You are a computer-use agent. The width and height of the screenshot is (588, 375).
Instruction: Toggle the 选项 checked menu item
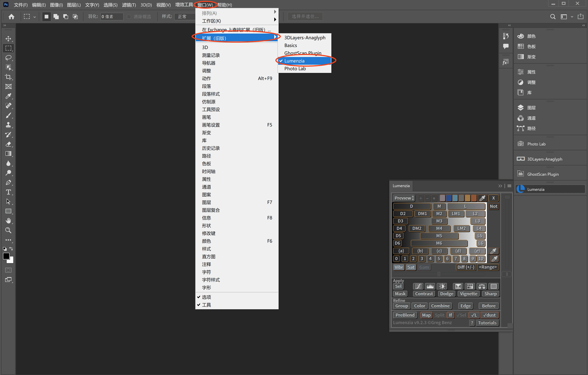pyautogui.click(x=206, y=297)
